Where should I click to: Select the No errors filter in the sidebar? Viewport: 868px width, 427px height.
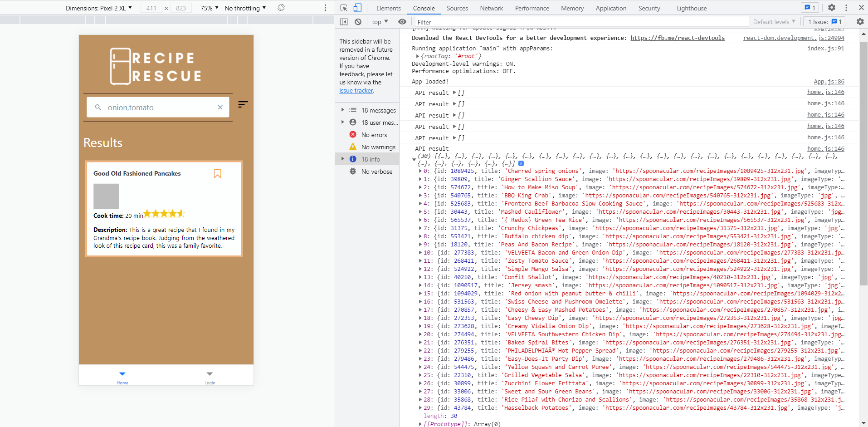(368, 135)
